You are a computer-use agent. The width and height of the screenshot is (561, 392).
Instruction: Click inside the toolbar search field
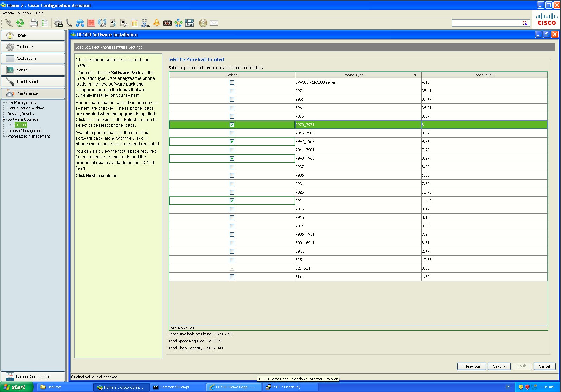click(487, 23)
